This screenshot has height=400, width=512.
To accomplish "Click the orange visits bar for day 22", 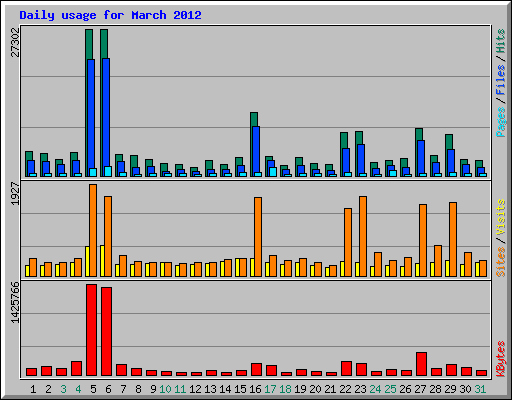I will coord(348,242).
